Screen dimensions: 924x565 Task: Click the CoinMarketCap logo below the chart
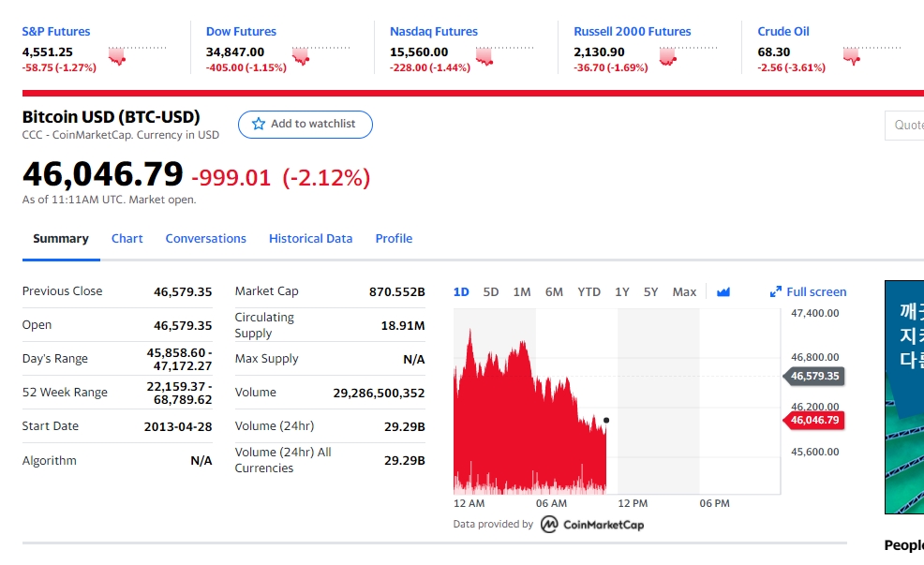[592, 525]
